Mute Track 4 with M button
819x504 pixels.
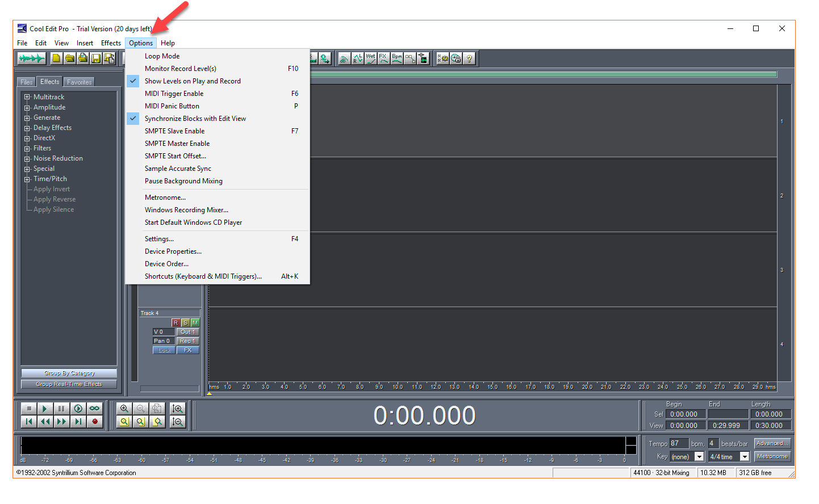[195, 322]
